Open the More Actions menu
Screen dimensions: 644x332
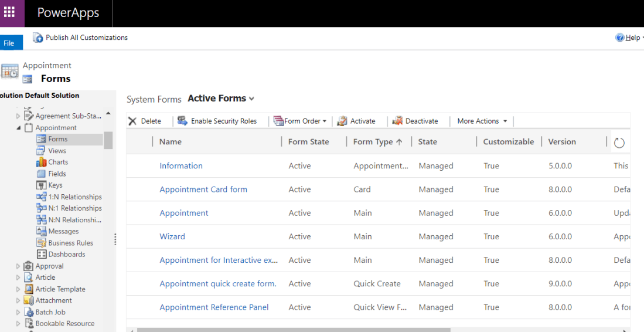[x=482, y=121]
